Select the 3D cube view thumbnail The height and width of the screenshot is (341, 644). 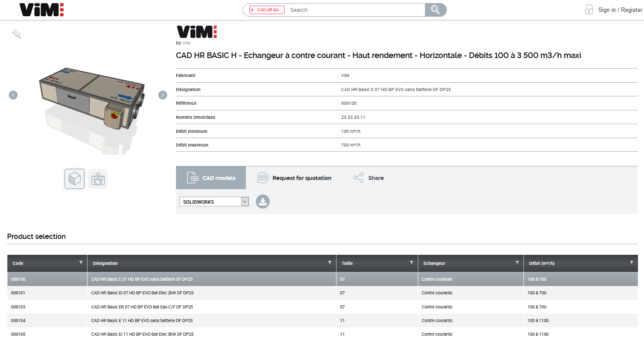pos(74,179)
